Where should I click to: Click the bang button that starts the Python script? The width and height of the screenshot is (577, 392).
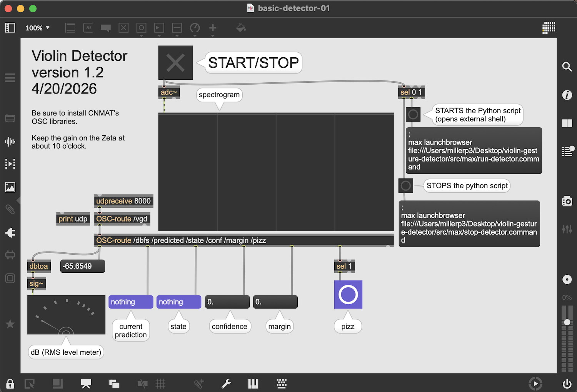coord(413,114)
